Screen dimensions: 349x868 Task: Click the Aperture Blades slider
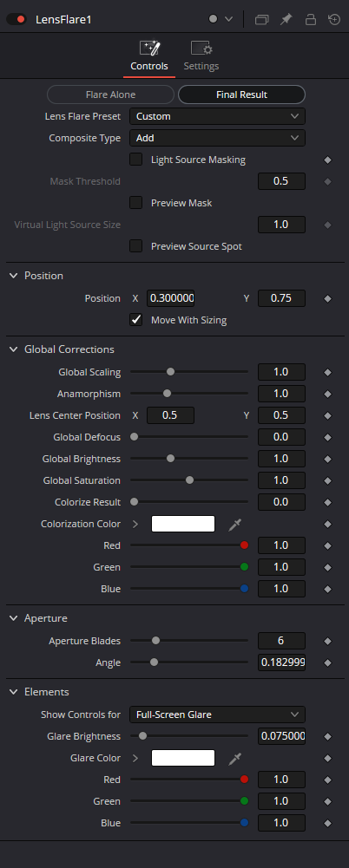coord(189,641)
